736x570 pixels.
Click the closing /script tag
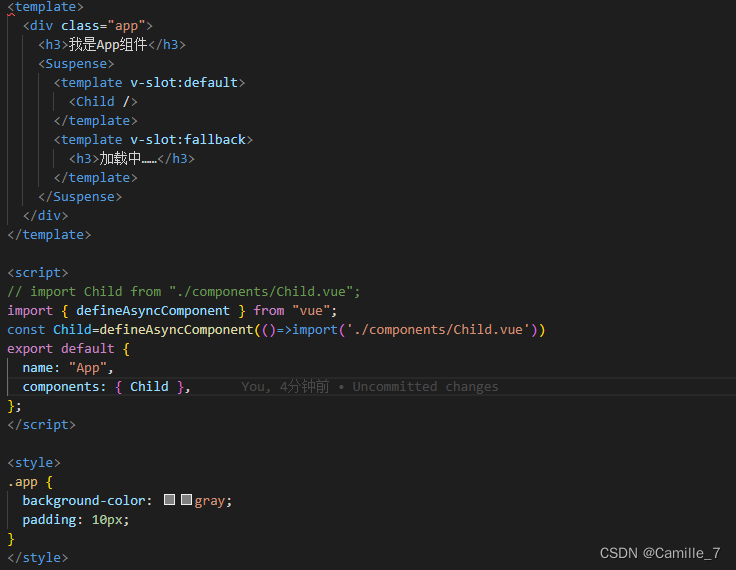tap(42, 425)
